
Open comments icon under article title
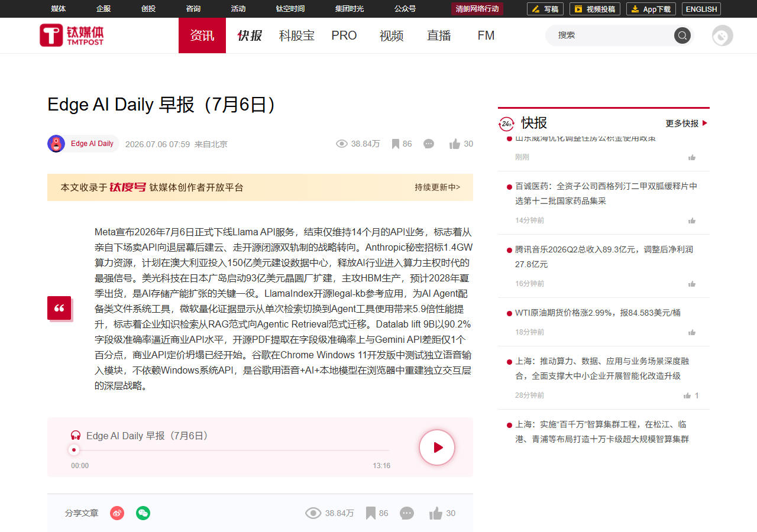pos(429,144)
